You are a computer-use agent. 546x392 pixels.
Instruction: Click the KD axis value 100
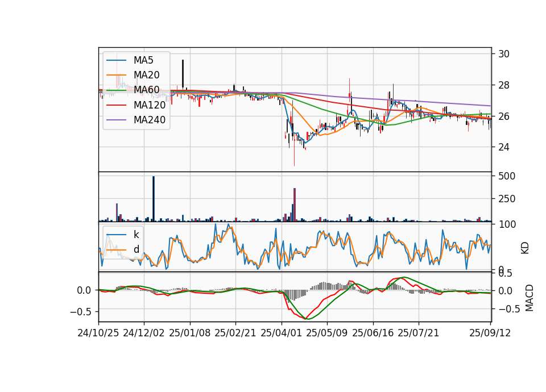click(x=507, y=224)
